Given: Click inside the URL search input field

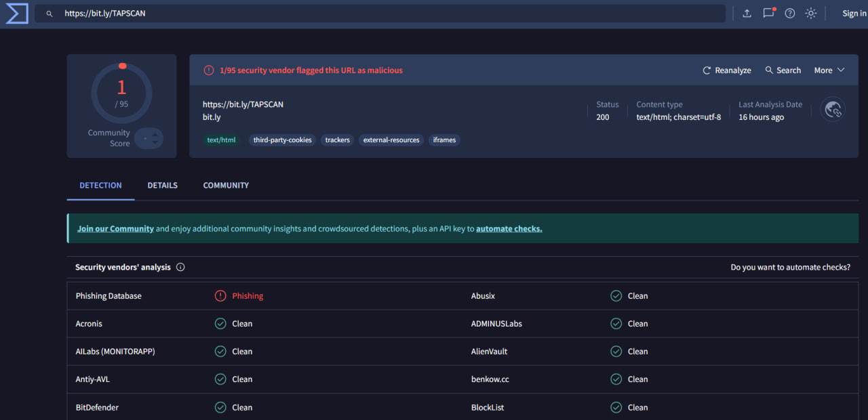Looking at the screenshot, I should 271,13.
